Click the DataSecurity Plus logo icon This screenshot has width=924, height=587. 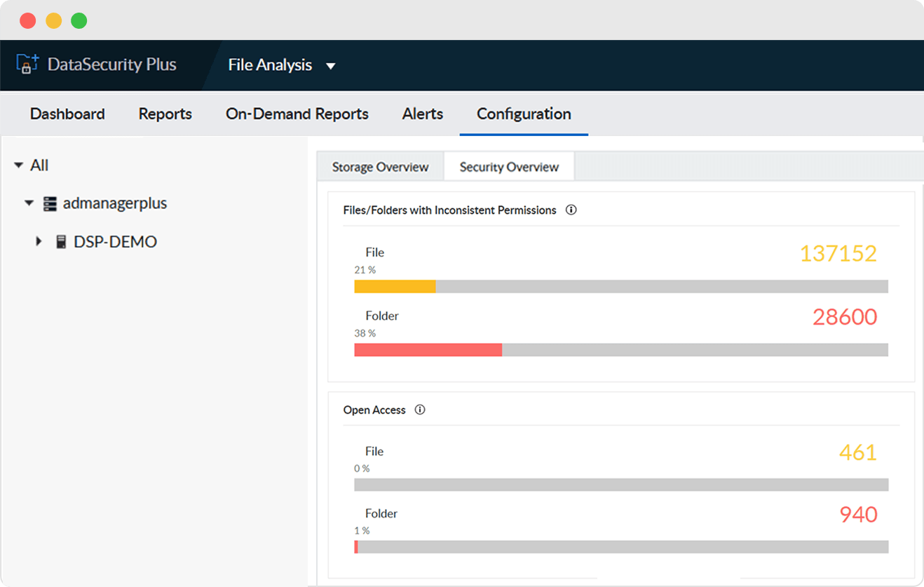[27, 65]
